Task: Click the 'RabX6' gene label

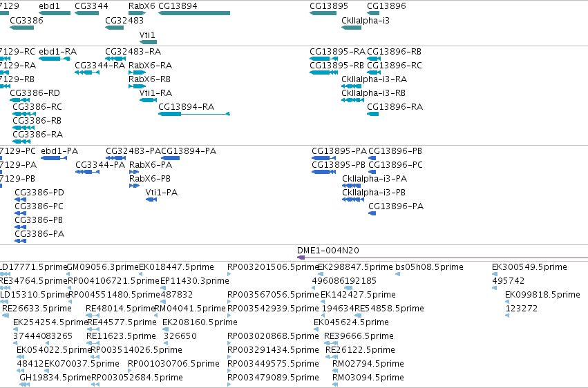Action: pyautogui.click(x=142, y=6)
